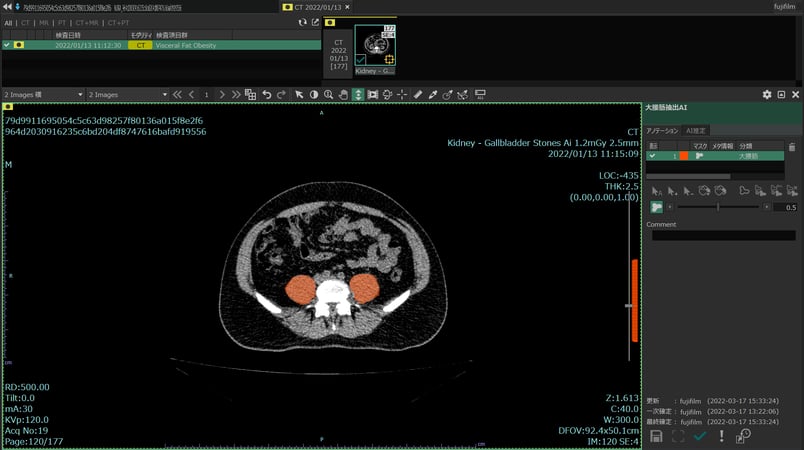Viewport: 804px width, 450px height.
Task: Click the green confirm checkmark icon
Action: click(x=700, y=436)
